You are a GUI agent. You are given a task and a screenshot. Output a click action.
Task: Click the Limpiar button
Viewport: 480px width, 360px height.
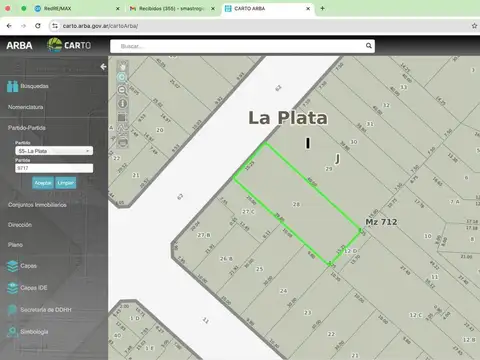(x=66, y=183)
